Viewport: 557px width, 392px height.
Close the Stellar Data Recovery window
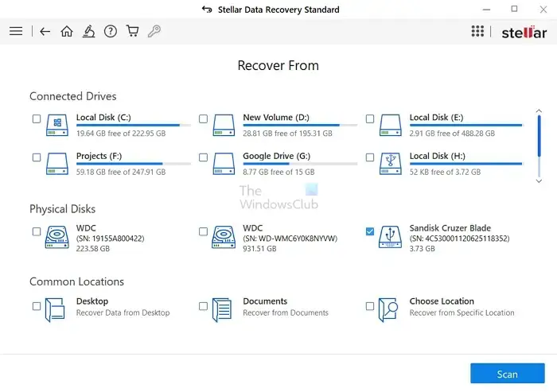tap(543, 10)
